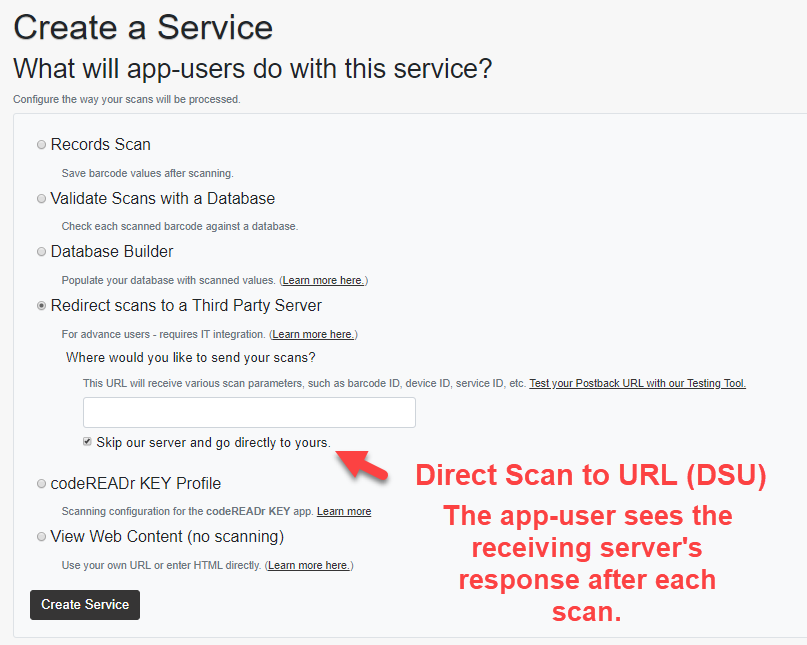
Task: Open View Web Content's Learn more here link
Action: point(309,566)
